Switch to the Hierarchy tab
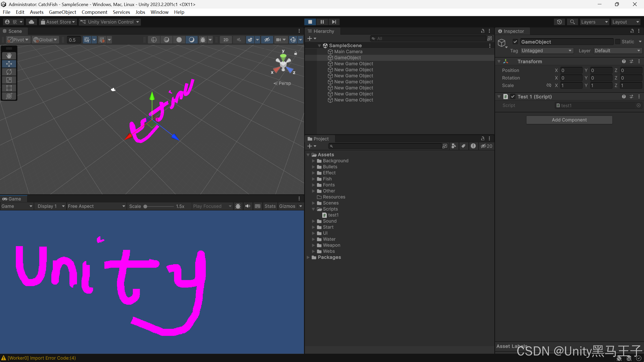The height and width of the screenshot is (362, 644). [x=323, y=31]
